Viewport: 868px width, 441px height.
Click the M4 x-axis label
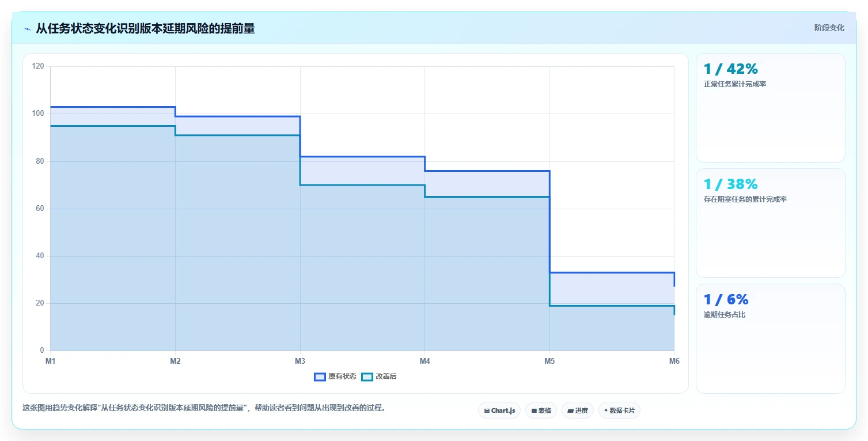tap(424, 361)
